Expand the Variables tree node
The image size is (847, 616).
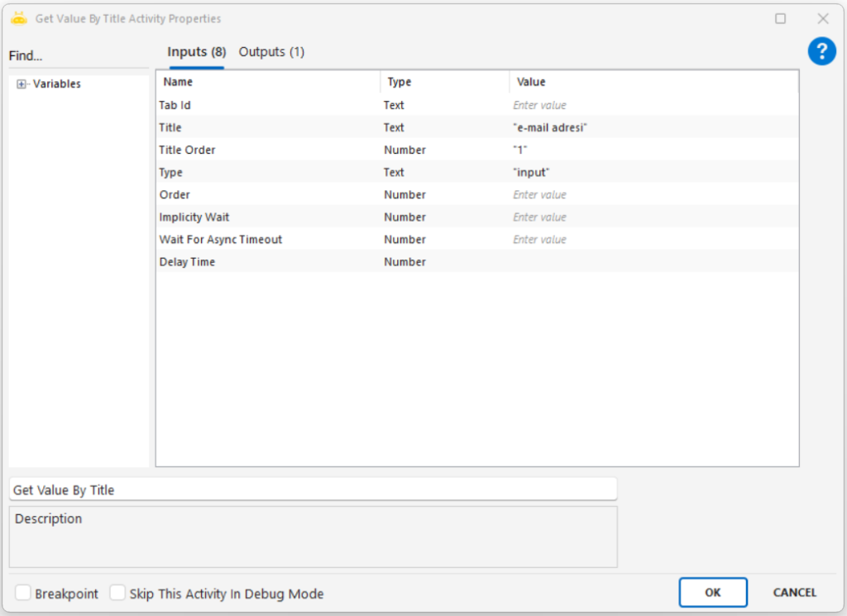[x=22, y=84]
